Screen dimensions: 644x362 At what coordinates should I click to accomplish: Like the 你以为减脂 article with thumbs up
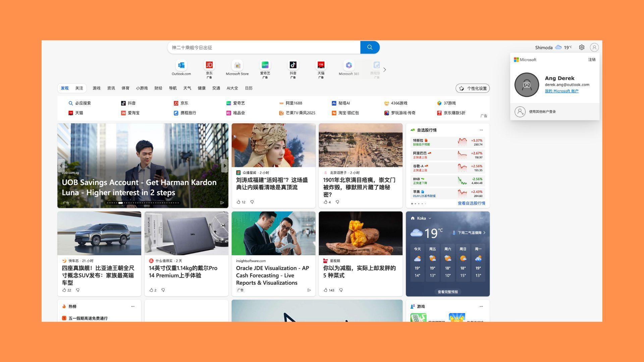click(x=325, y=290)
